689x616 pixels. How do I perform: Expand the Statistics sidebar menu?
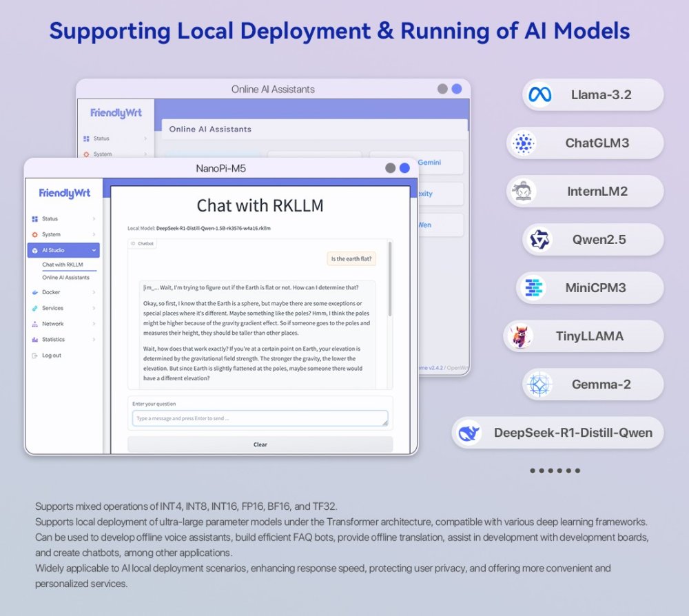pos(63,340)
